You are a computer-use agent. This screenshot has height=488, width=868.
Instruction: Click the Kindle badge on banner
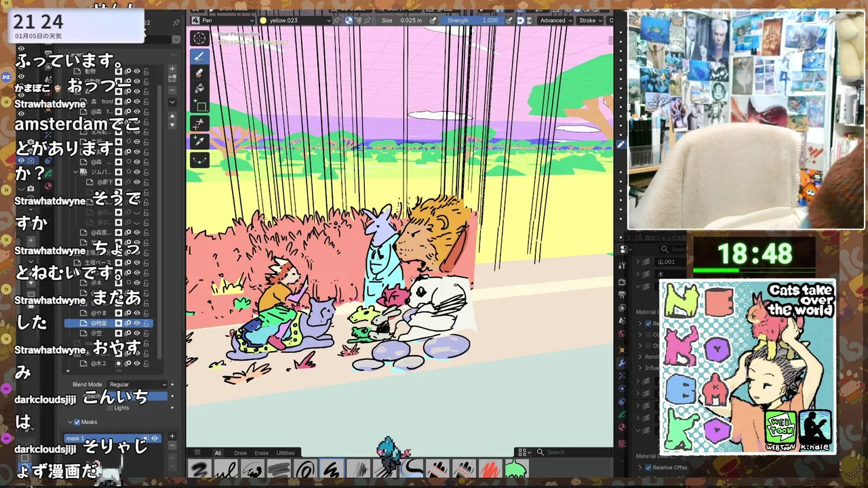point(814,430)
